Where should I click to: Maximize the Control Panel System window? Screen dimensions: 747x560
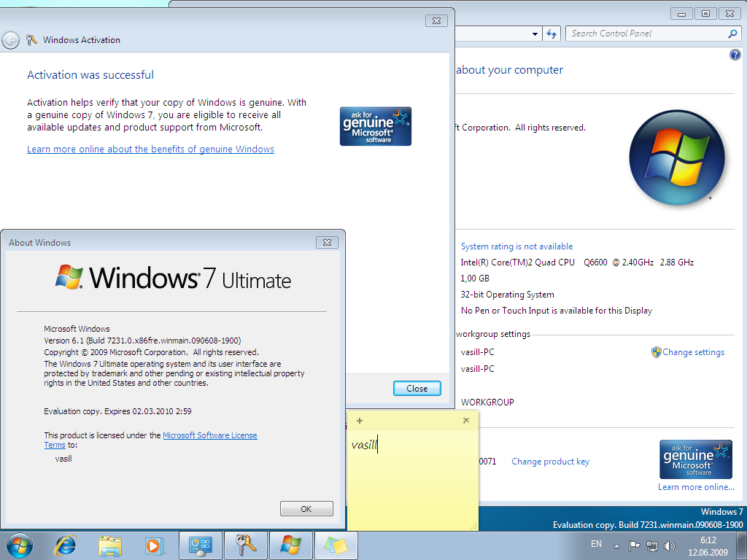[x=706, y=14]
